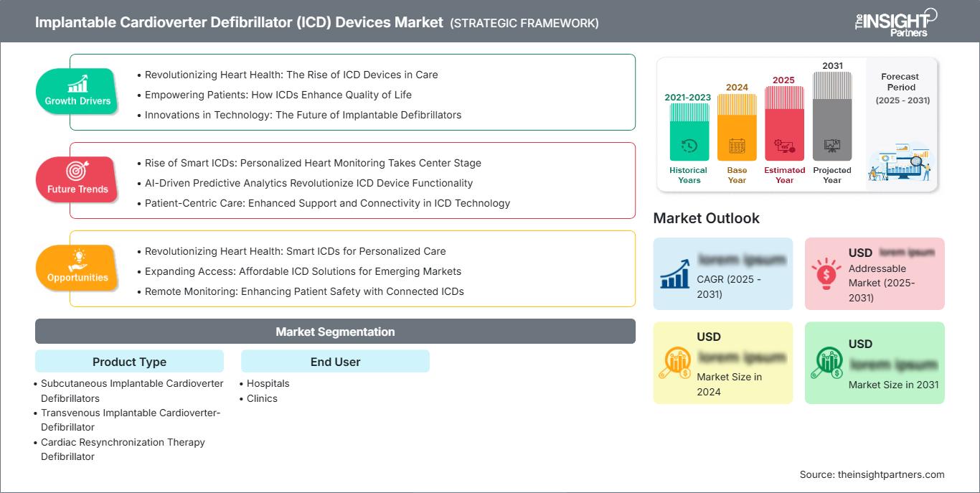Open the Addressable Market (2025-2031) card

(x=875, y=273)
